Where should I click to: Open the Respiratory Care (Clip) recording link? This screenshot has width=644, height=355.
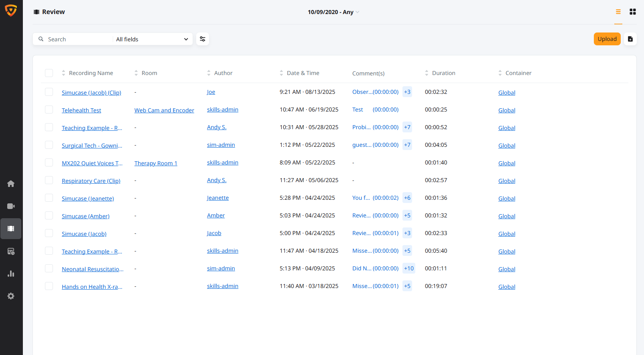click(91, 181)
